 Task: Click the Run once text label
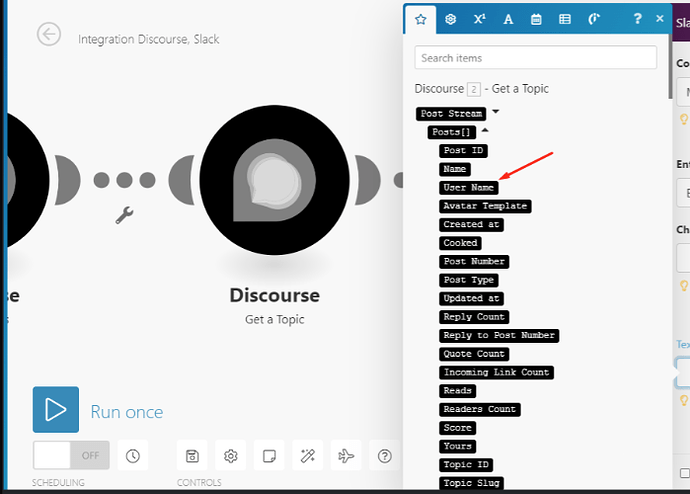(x=127, y=412)
